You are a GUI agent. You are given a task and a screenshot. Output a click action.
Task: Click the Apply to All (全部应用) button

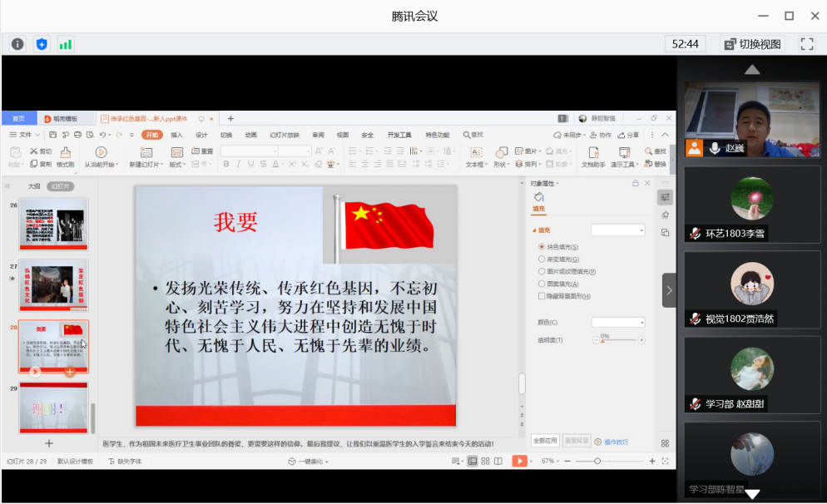point(545,441)
